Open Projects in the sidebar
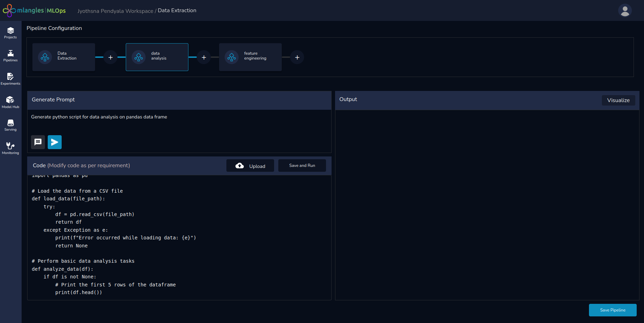Viewport: 644px width, 323px height. pos(10,33)
